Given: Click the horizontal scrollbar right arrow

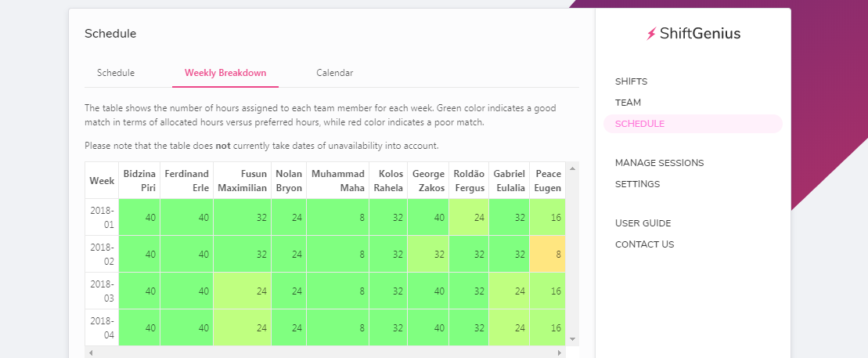Looking at the screenshot, I should tap(560, 353).
